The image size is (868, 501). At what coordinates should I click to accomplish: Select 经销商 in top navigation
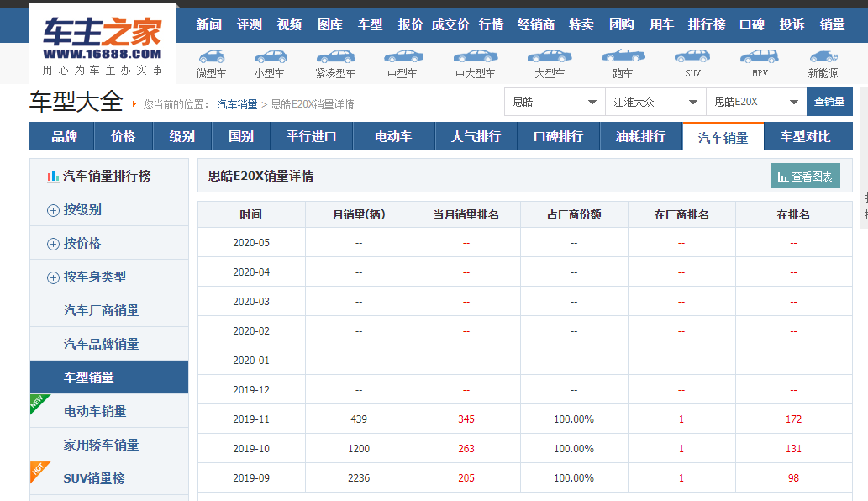click(x=536, y=25)
